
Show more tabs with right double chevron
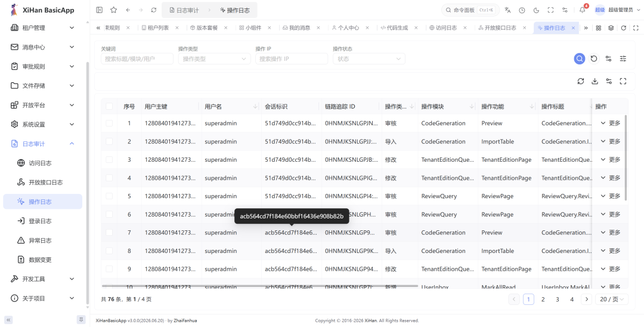point(586,28)
